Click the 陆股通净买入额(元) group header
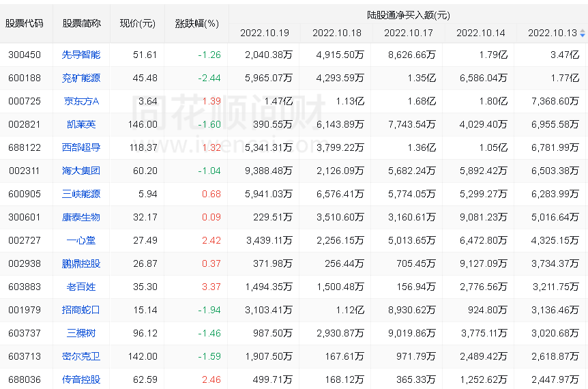Image resolution: width=588 pixels, height=389 pixels. [409, 15]
